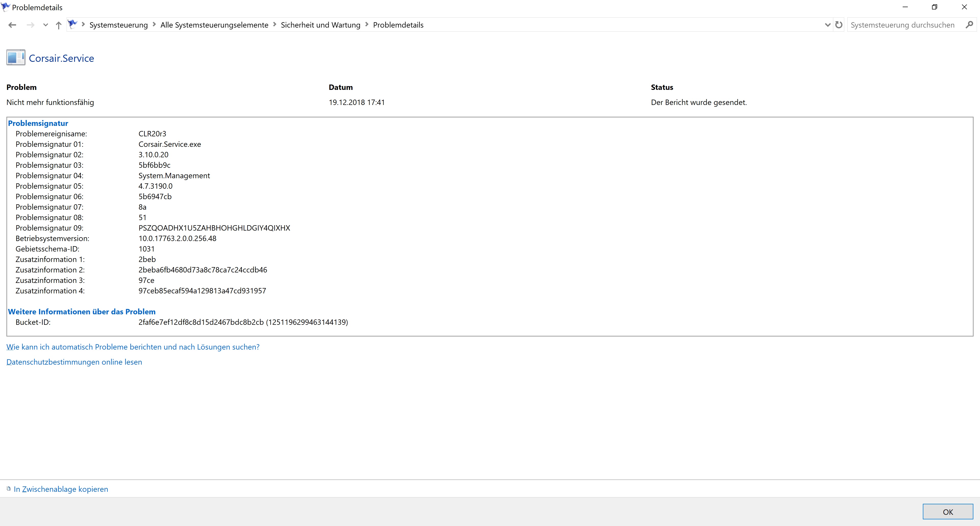980x526 pixels.
Task: Go to Systemsteuerung breadcrumb
Action: tap(118, 25)
